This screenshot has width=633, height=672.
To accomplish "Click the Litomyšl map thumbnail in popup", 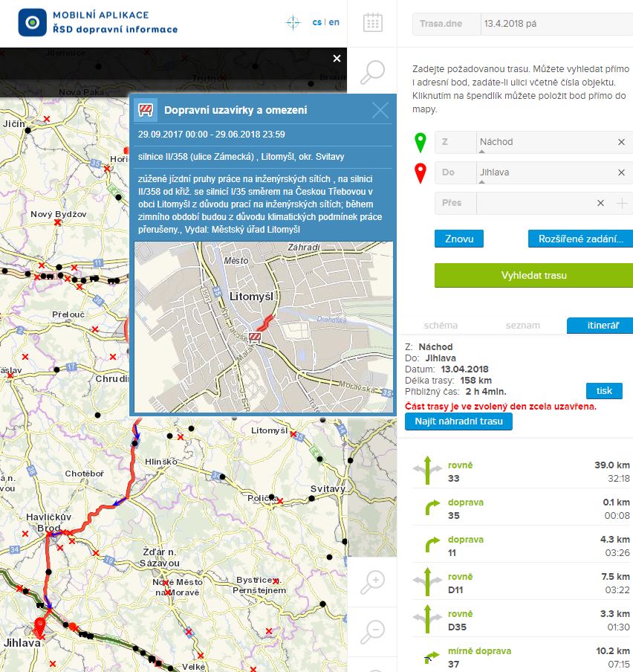I will tap(264, 327).
